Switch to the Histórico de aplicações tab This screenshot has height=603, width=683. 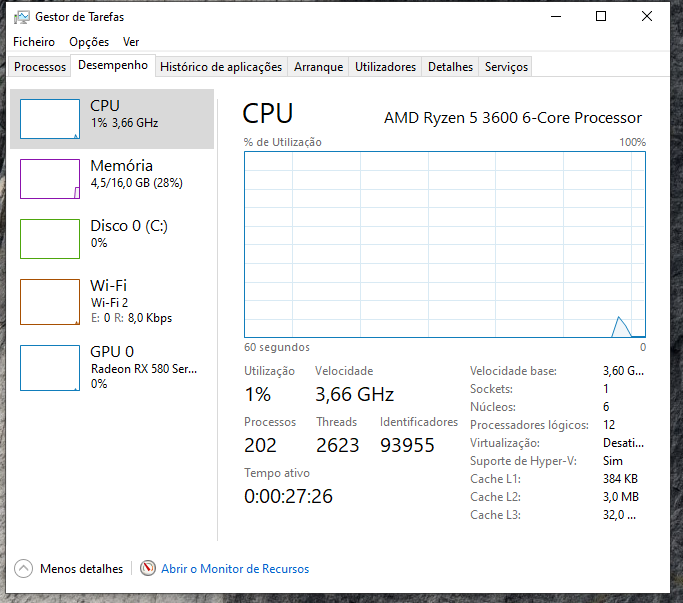pyautogui.click(x=221, y=67)
